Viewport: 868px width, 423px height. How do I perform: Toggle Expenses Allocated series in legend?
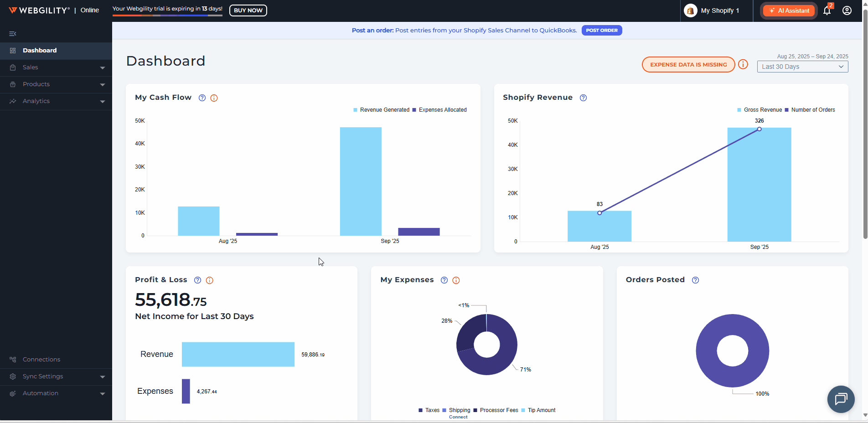(439, 110)
